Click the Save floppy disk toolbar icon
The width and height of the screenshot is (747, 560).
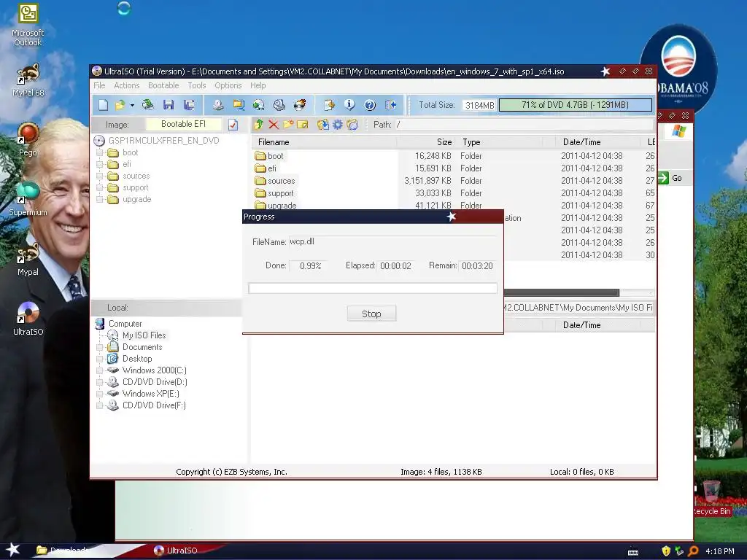click(169, 105)
